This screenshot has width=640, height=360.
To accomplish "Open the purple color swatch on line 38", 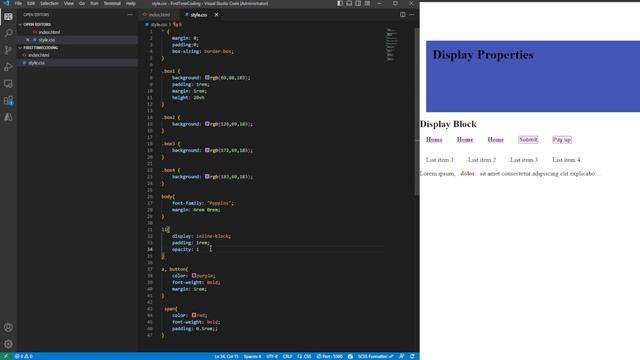I will coord(194,276).
